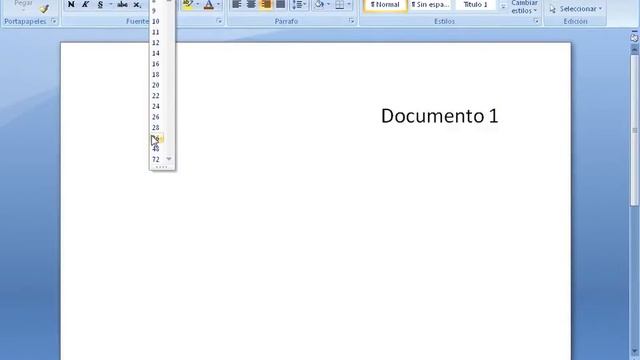Open the Cambiar estilos menu
Screen dimensions: 640x360
(x=524, y=7)
